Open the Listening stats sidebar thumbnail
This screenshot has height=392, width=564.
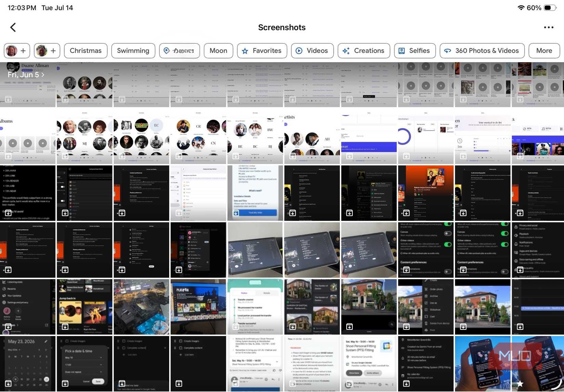pos(28,307)
